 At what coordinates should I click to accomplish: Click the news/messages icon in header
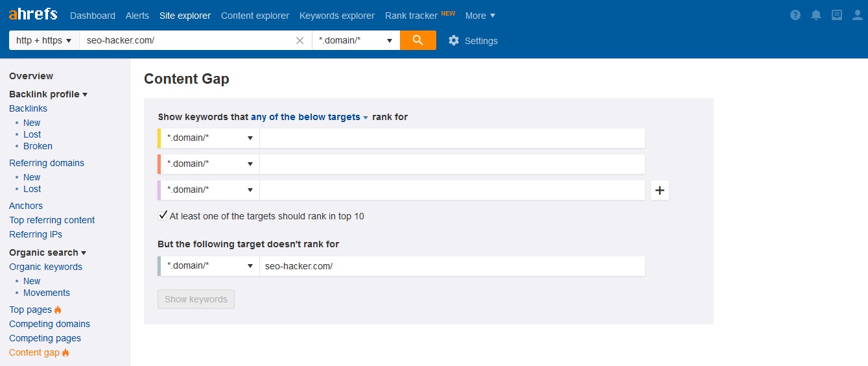(837, 15)
